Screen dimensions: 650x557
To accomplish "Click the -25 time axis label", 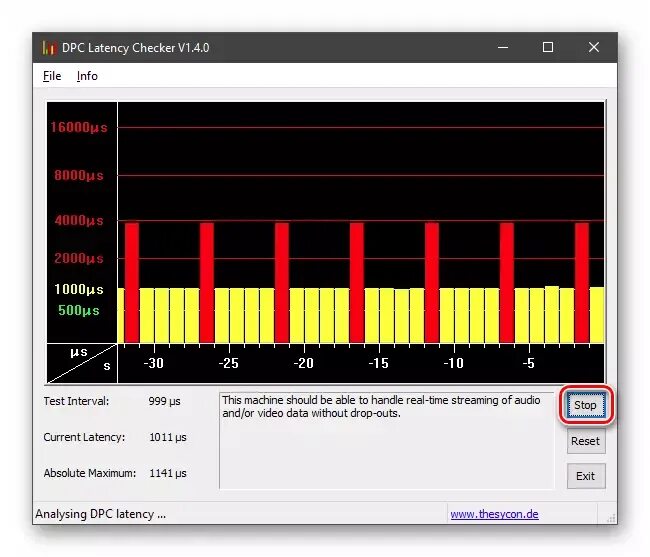I will click(x=228, y=363).
